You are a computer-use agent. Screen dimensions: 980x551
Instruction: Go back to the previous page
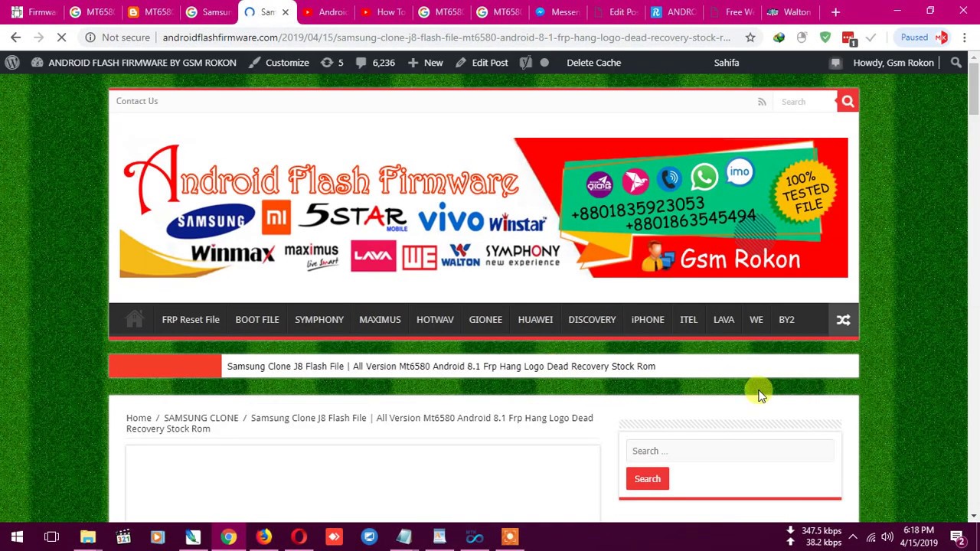pyautogui.click(x=16, y=37)
